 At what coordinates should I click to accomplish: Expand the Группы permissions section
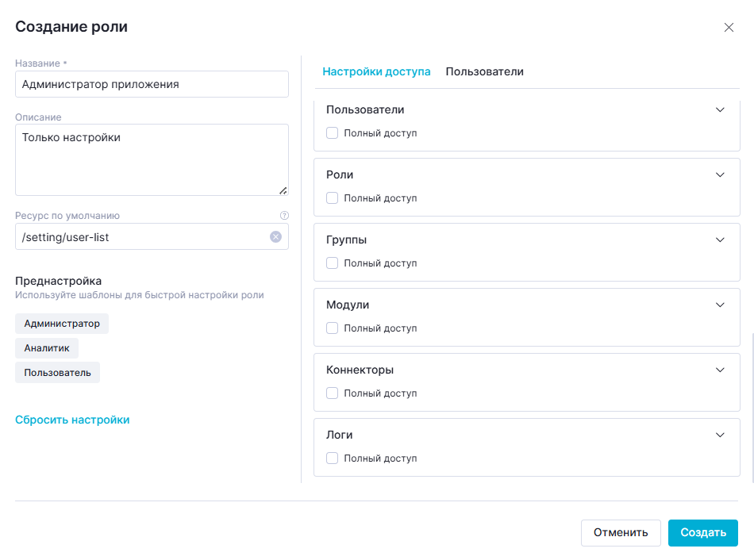720,240
